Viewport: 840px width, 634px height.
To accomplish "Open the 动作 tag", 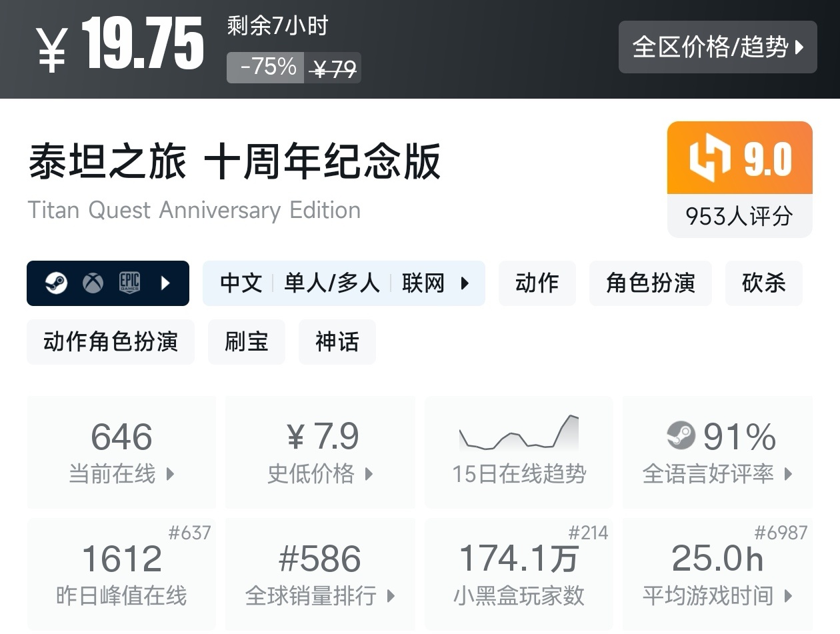I will (x=537, y=283).
